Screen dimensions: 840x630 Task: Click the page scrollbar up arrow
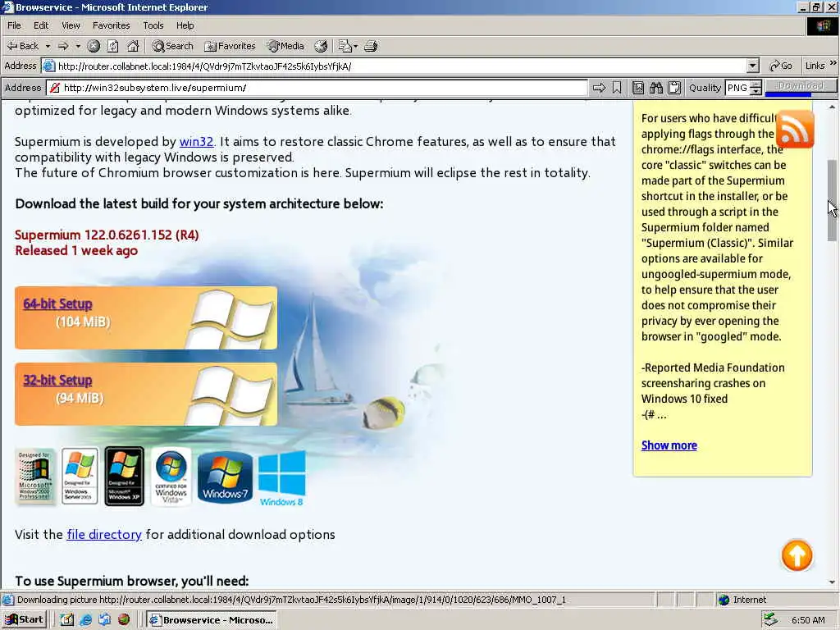832,107
